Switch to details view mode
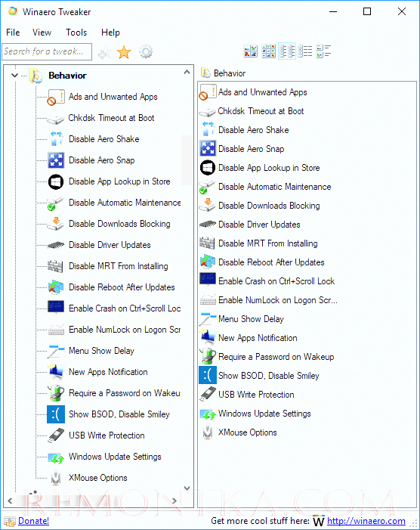 tap(323, 51)
